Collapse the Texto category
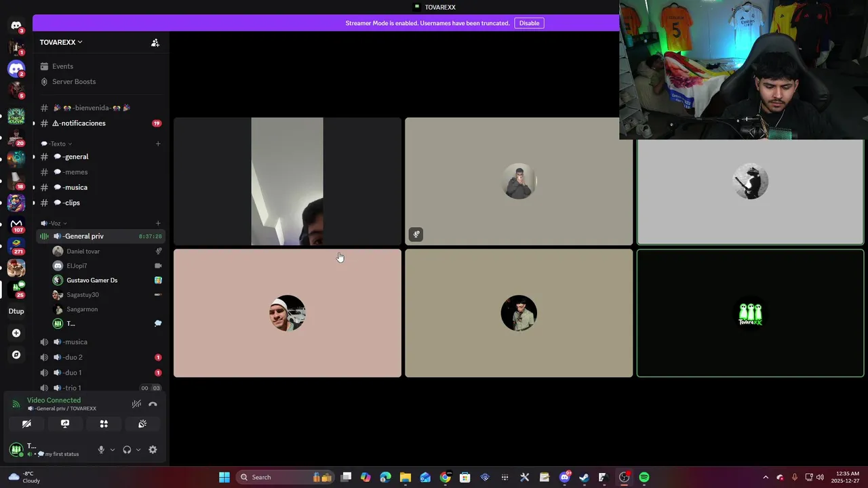The width and height of the screenshot is (868, 488). pyautogui.click(x=56, y=144)
